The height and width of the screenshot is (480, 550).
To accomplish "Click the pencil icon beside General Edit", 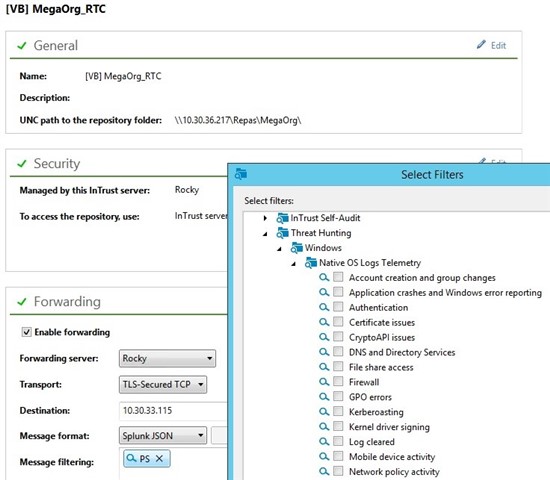I will point(481,45).
